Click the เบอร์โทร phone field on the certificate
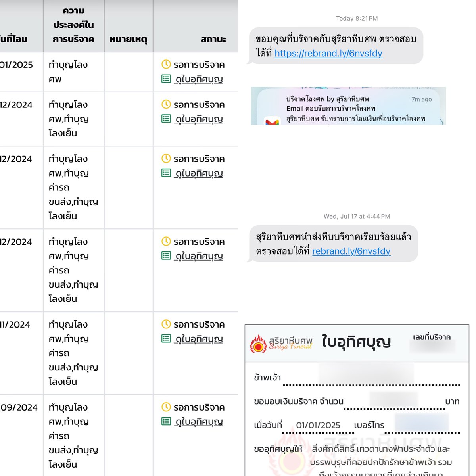Viewport: 476px width, 476px height. (x=422, y=424)
